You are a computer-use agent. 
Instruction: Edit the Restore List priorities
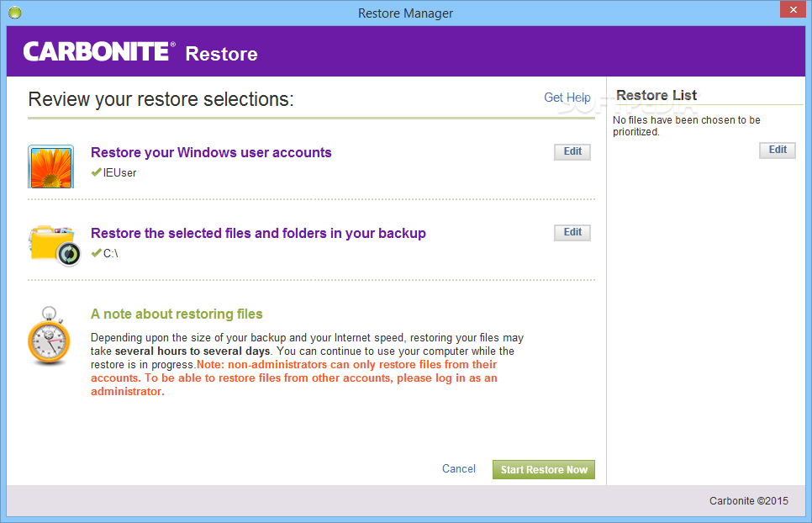778,151
